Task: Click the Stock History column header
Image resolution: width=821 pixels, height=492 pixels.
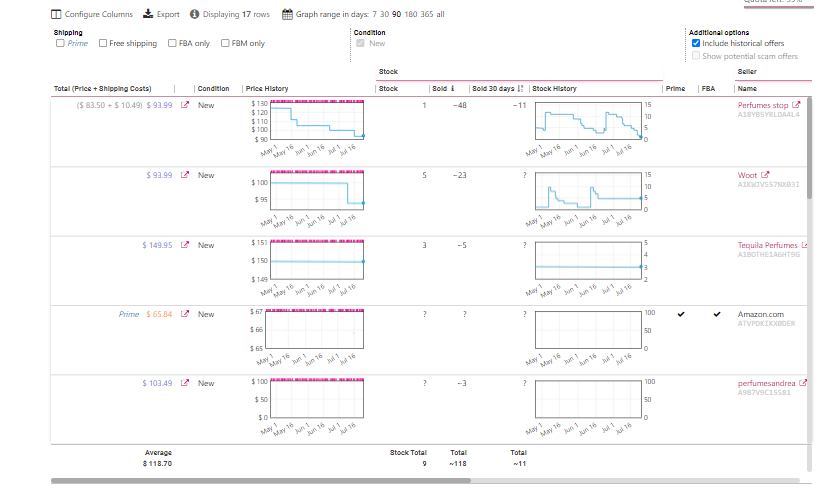Action: [x=554, y=88]
